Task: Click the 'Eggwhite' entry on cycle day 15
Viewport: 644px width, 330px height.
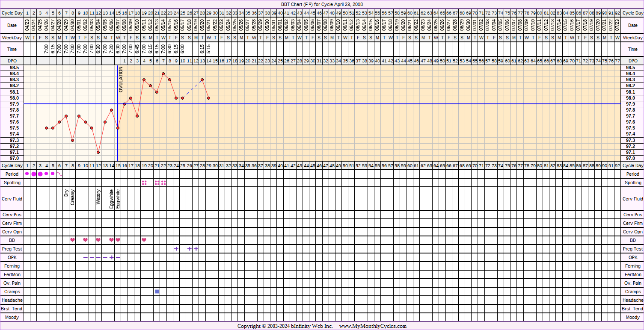Action: tap(118, 198)
